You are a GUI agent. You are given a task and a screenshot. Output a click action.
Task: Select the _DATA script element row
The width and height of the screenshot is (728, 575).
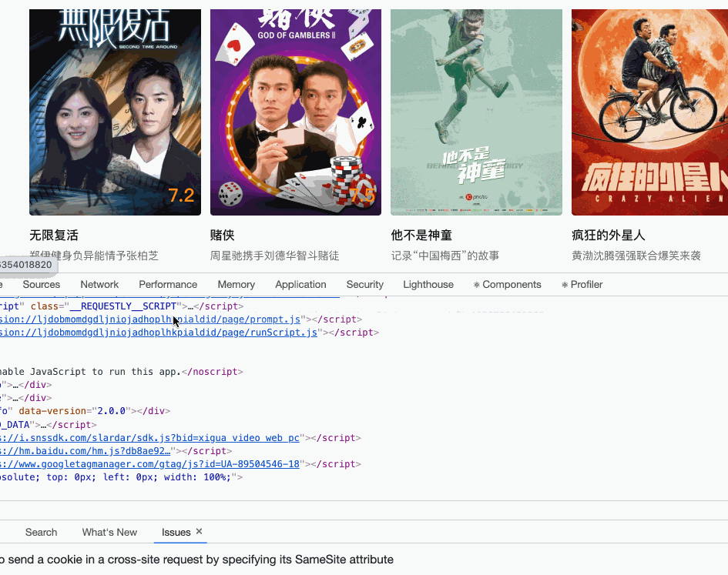pos(49,425)
